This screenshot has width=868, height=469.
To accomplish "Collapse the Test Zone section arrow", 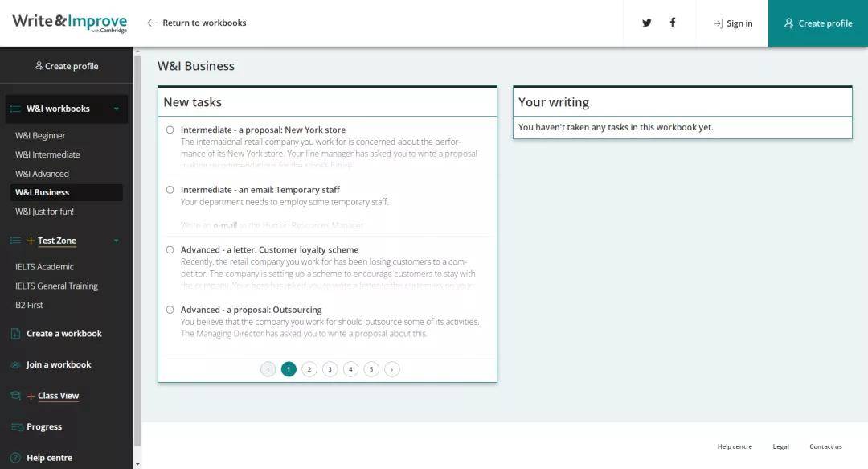I will pos(117,241).
